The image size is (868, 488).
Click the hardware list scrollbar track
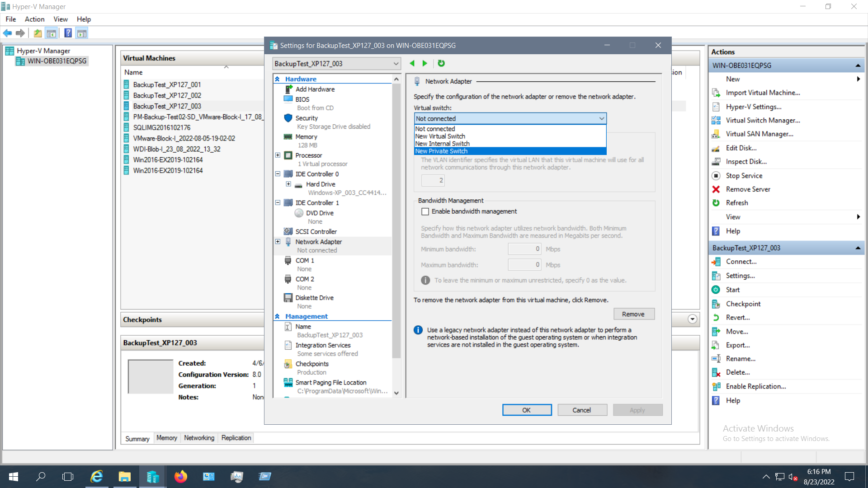click(x=396, y=373)
